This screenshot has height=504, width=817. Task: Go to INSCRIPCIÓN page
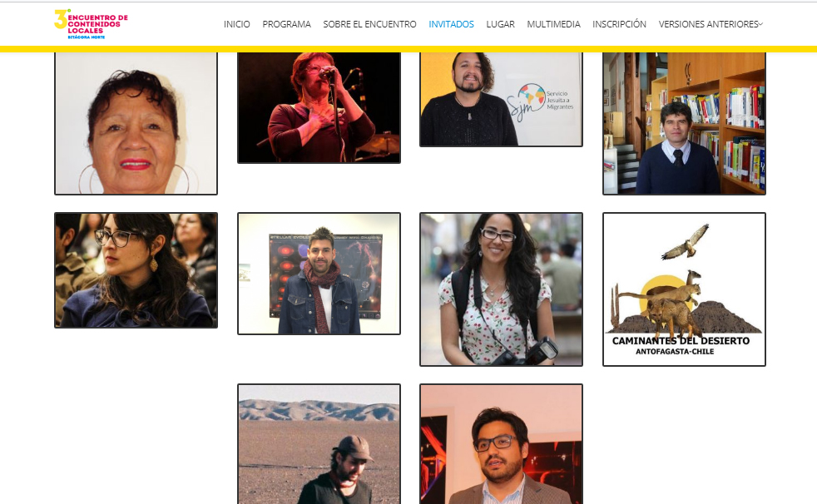click(619, 24)
